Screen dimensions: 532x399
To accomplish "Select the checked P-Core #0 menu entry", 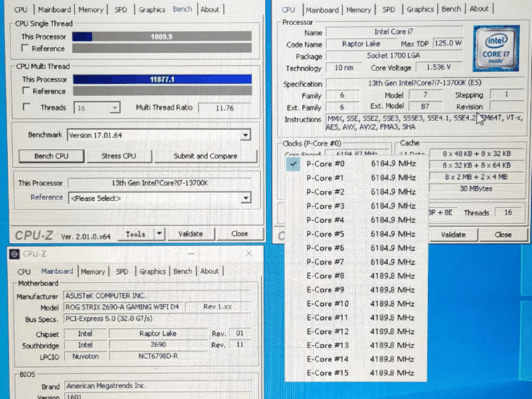I will (x=356, y=164).
